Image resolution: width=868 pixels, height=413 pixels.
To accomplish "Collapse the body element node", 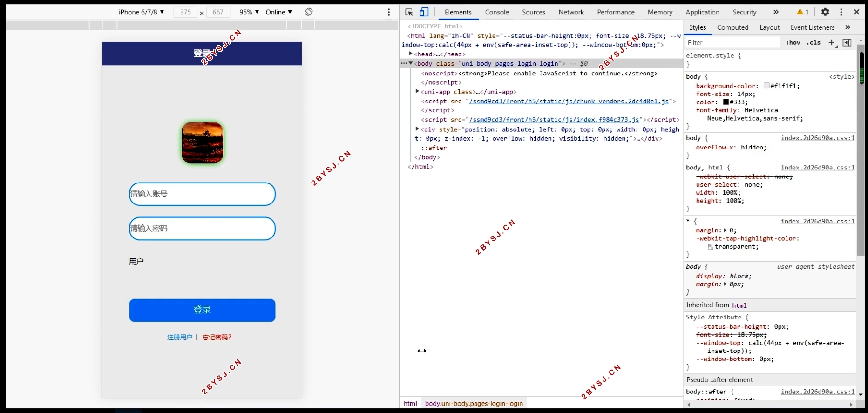I will tap(411, 63).
